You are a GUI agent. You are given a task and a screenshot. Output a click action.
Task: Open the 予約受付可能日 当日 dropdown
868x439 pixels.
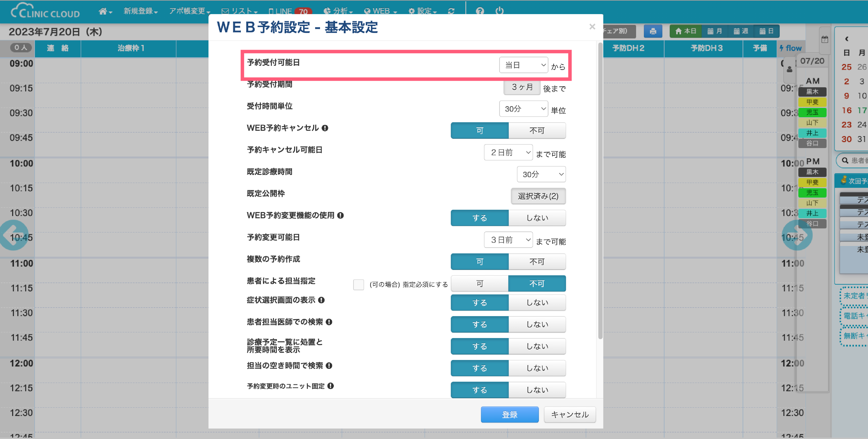pos(523,65)
